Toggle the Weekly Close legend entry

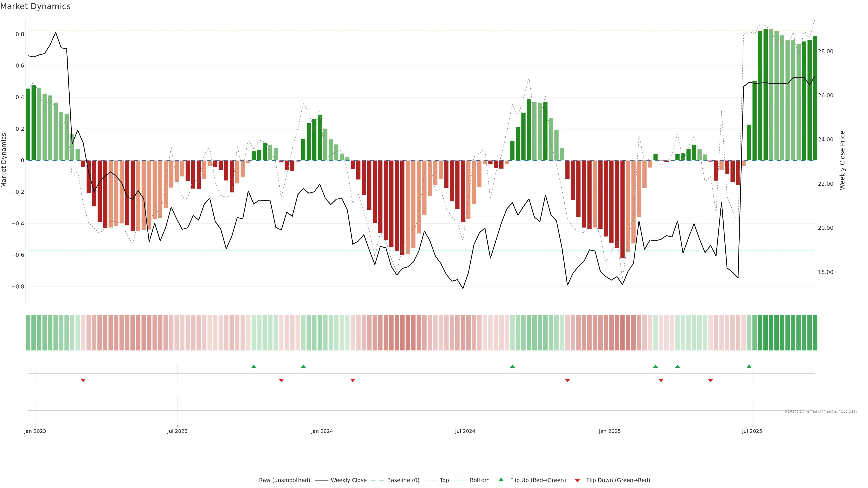pyautogui.click(x=348, y=480)
